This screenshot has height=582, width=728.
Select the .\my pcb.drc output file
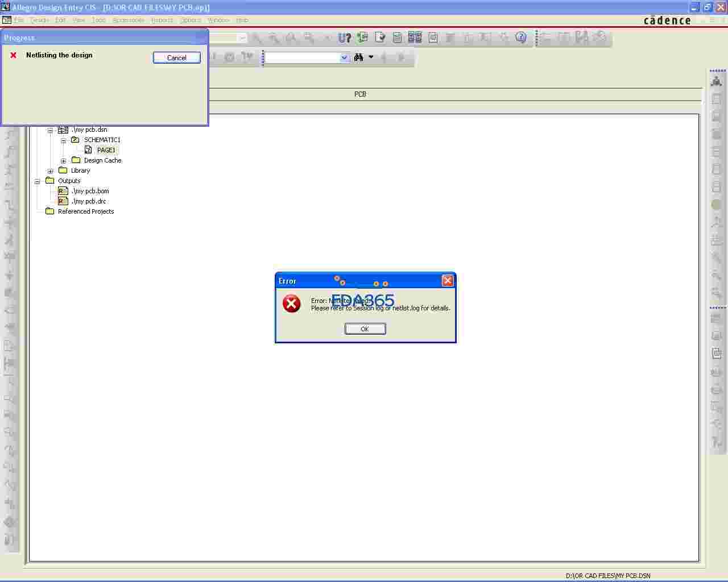point(89,201)
